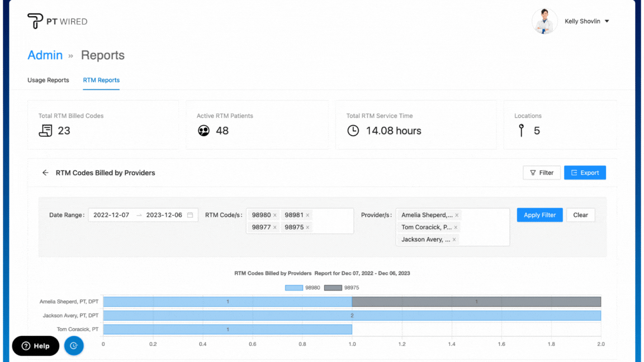Viewport: 644px width, 362px height.
Task: Toggle the 98975 legend series
Action: point(342,288)
